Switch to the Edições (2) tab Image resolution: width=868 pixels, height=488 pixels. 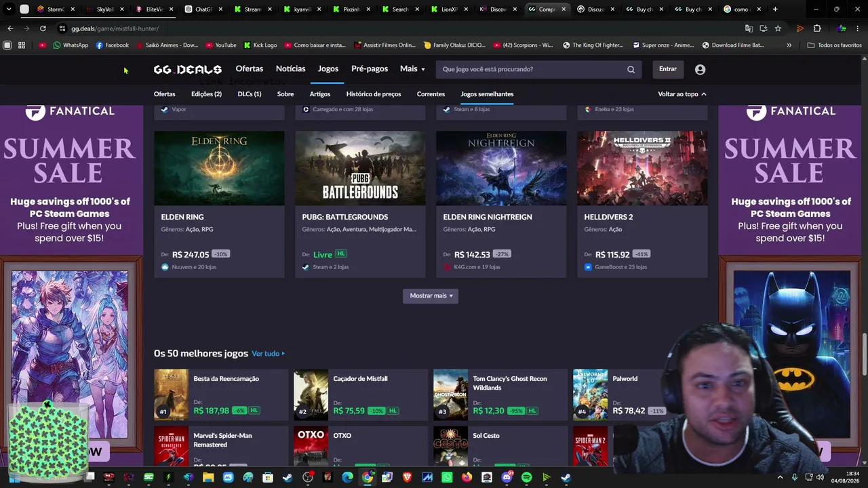[207, 94]
